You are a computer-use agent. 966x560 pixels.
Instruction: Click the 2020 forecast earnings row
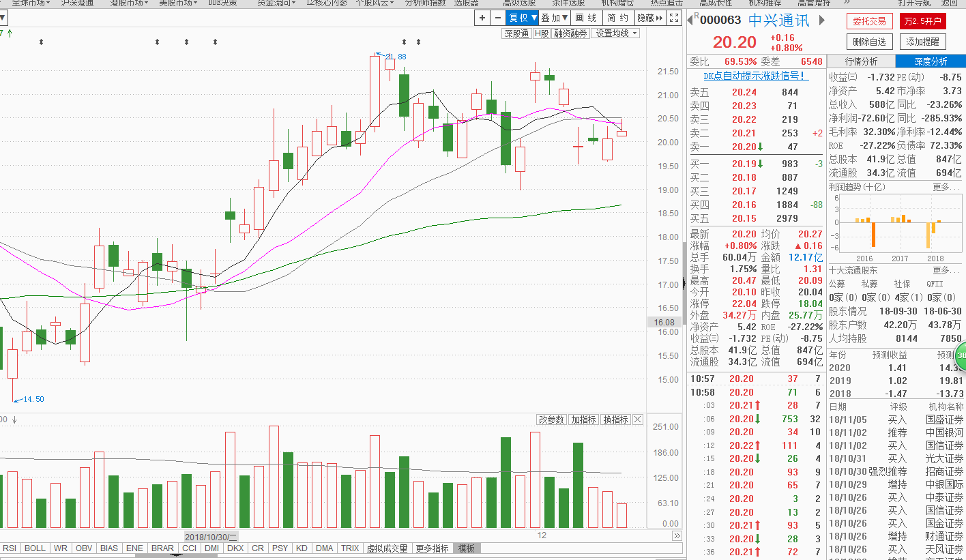896,368
